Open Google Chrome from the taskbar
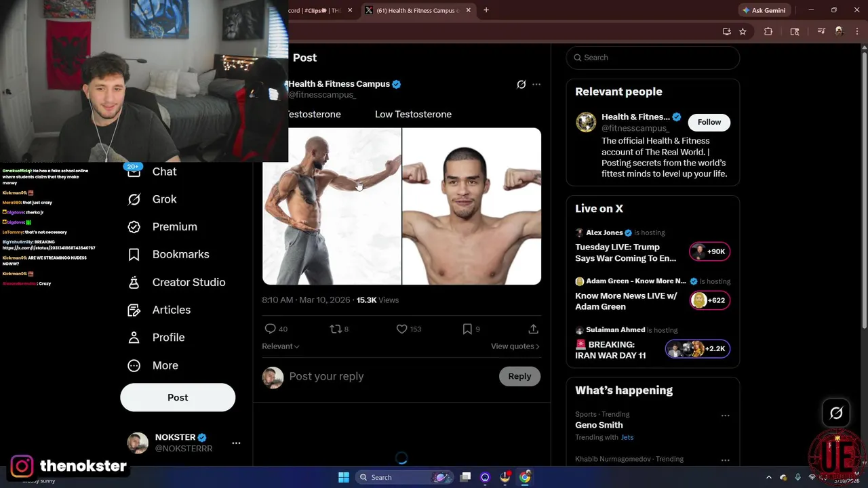 (525, 477)
